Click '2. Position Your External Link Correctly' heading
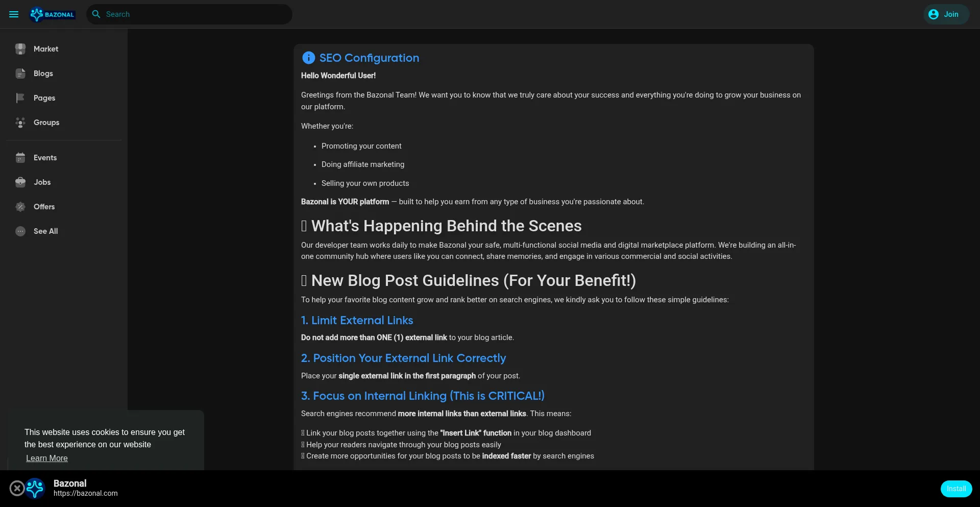 [x=403, y=358]
